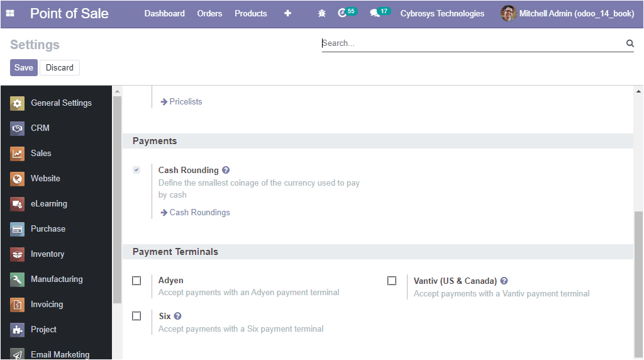Open Cybrosys Technologies company switcher

(442, 14)
